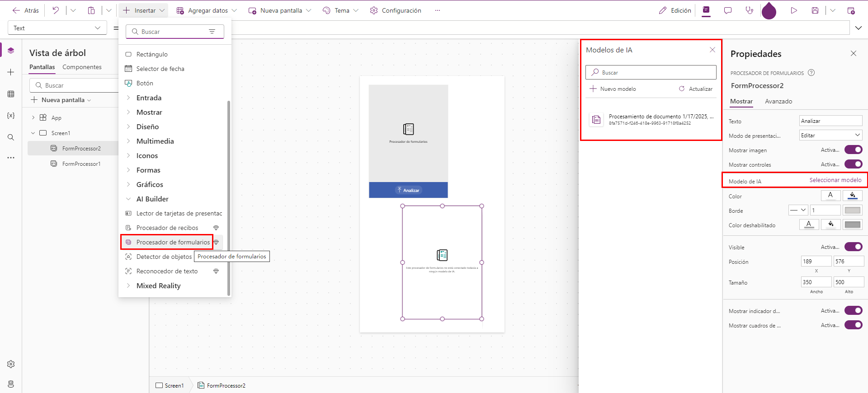Toggle the Mostrar indicador switch
Screen dimensions: 868x393
tap(854, 311)
